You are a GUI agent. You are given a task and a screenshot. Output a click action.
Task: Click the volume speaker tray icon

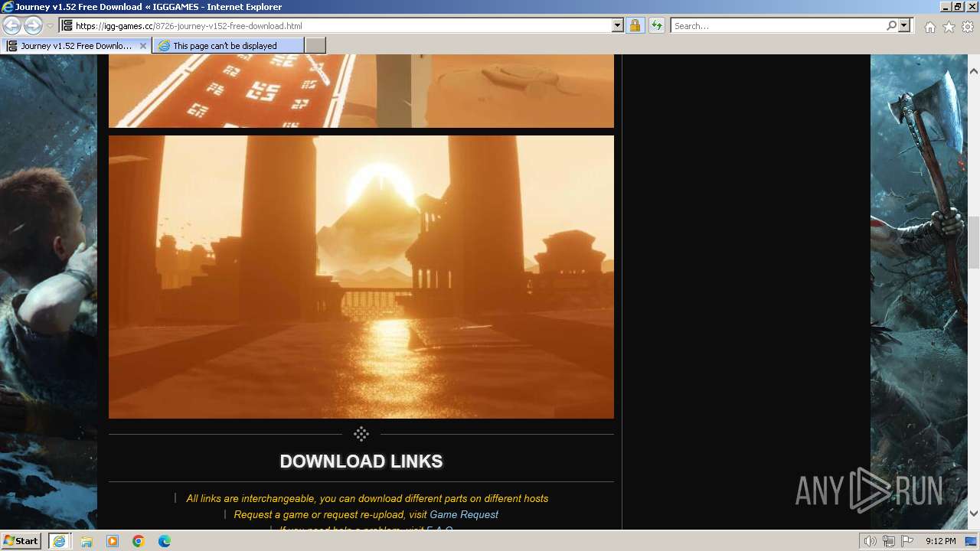tap(871, 541)
